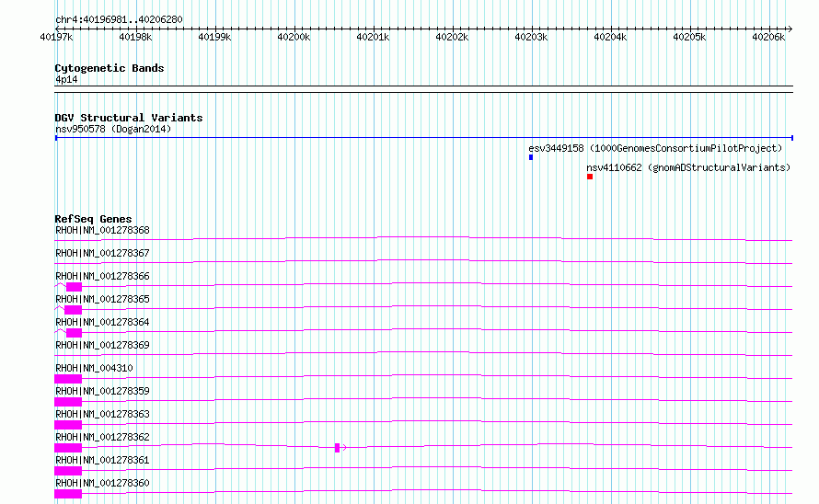Select the RHOH|NM_001278366 transcript label
Screen dimensions: 819x504
[102, 276]
